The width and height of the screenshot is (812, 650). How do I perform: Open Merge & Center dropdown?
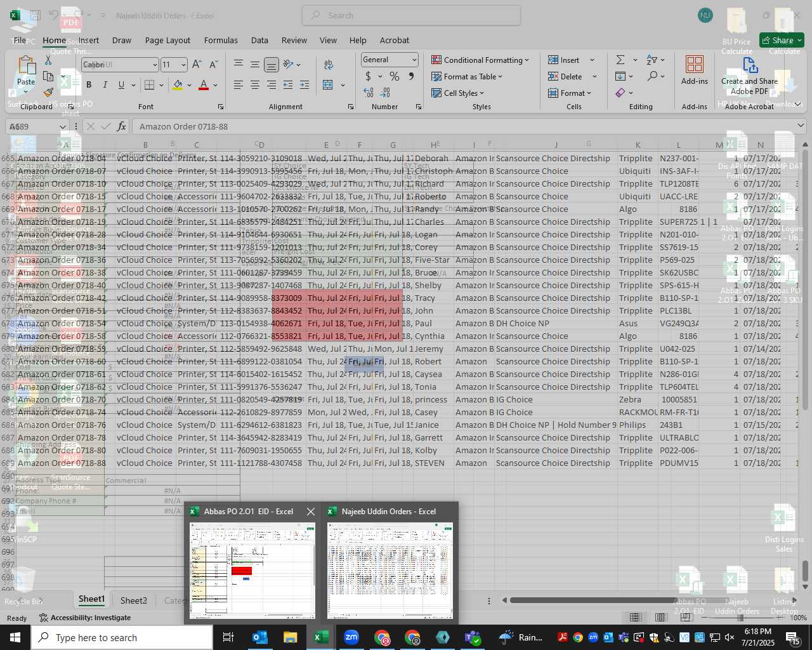click(343, 85)
